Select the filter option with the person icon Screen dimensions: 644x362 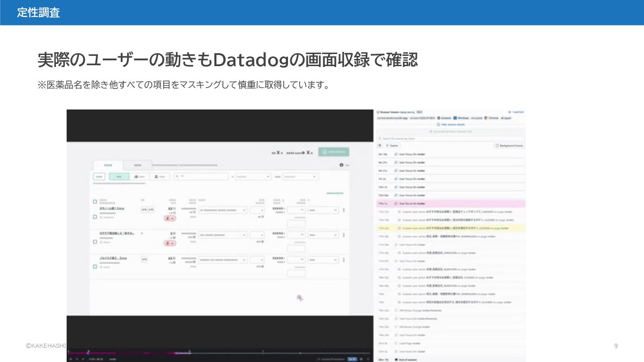tap(160, 177)
